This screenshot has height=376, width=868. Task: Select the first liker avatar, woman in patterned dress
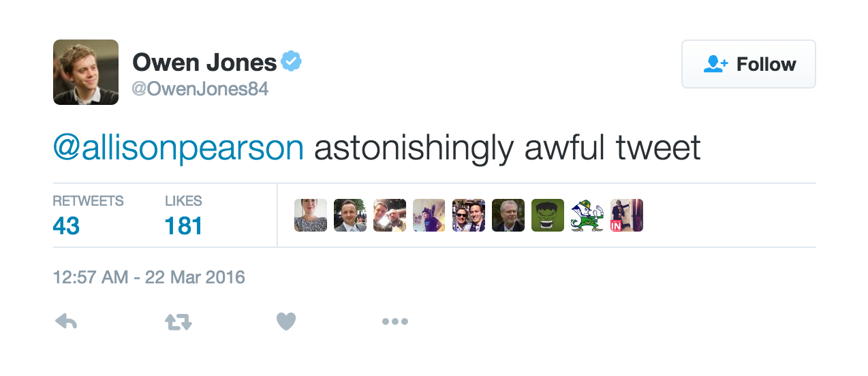point(311,215)
